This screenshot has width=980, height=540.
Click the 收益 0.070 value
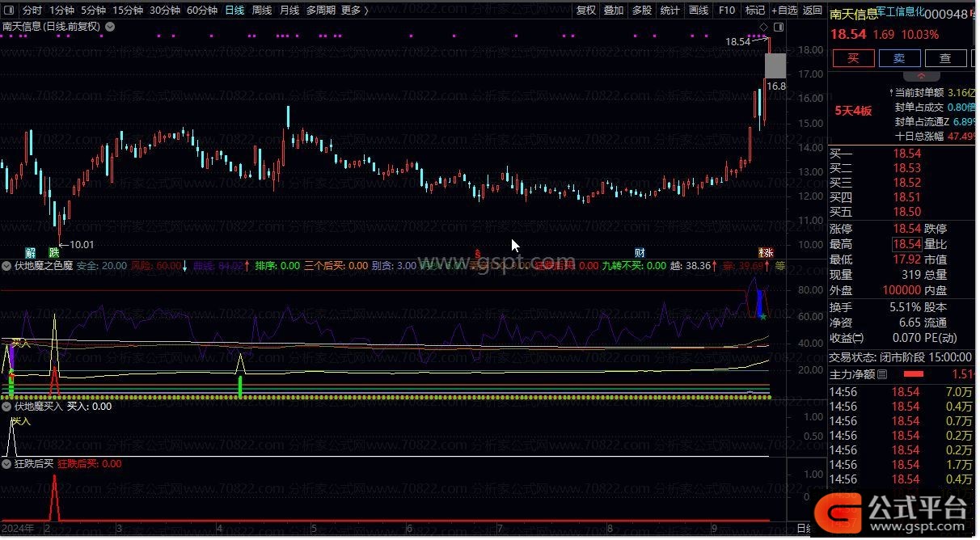pos(905,338)
